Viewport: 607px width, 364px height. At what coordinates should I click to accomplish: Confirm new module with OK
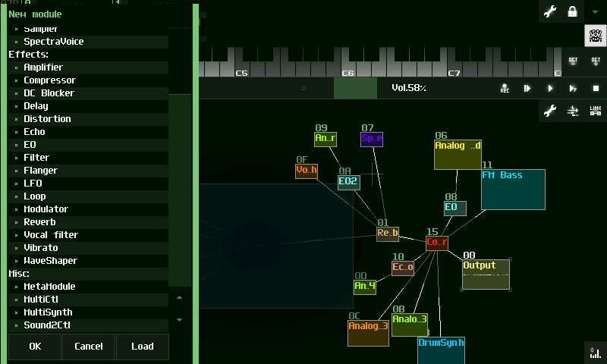(35, 347)
